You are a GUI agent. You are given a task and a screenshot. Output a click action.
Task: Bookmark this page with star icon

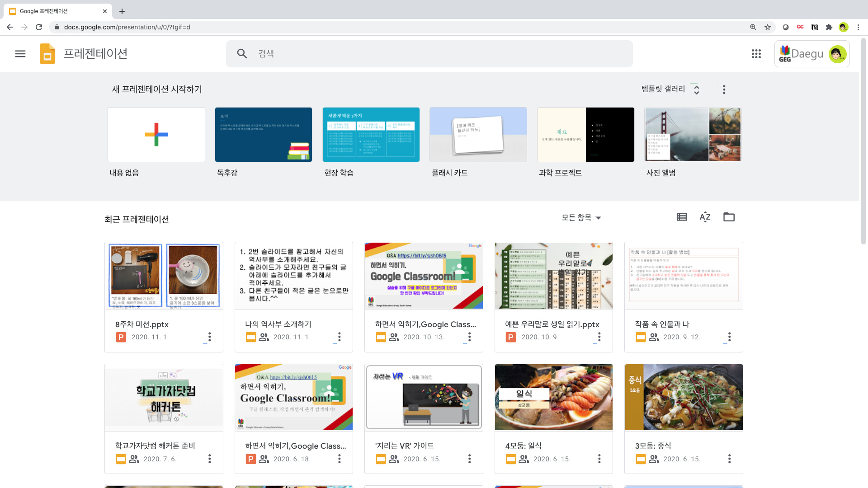tap(768, 27)
